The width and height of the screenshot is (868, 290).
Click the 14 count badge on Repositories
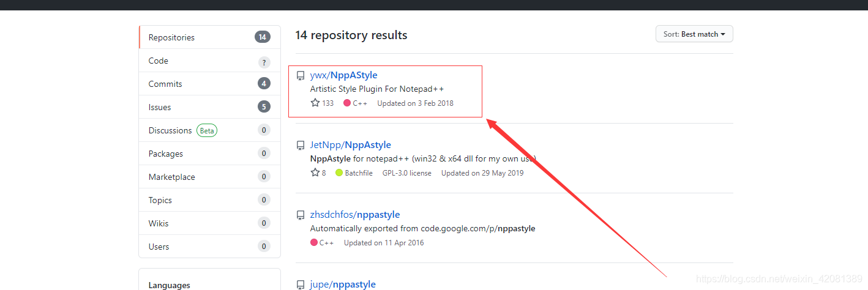263,37
